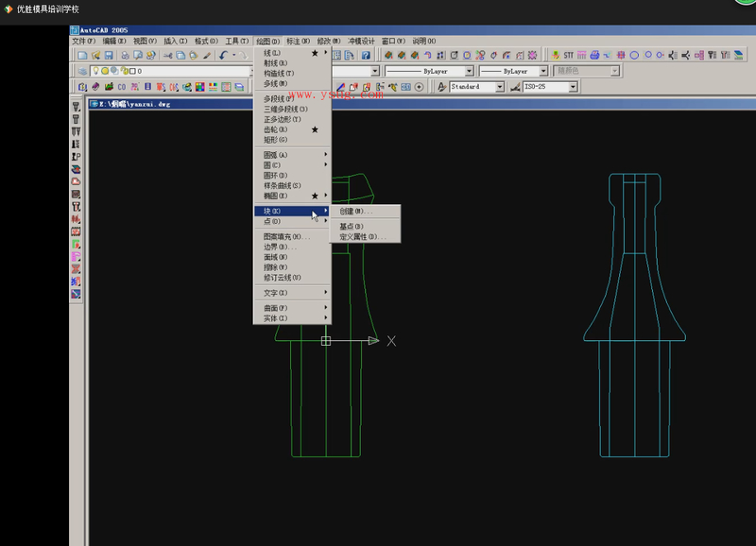Click the circled plus icon in third row
Image resolution: width=756 pixels, height=546 pixels.
coord(419,87)
